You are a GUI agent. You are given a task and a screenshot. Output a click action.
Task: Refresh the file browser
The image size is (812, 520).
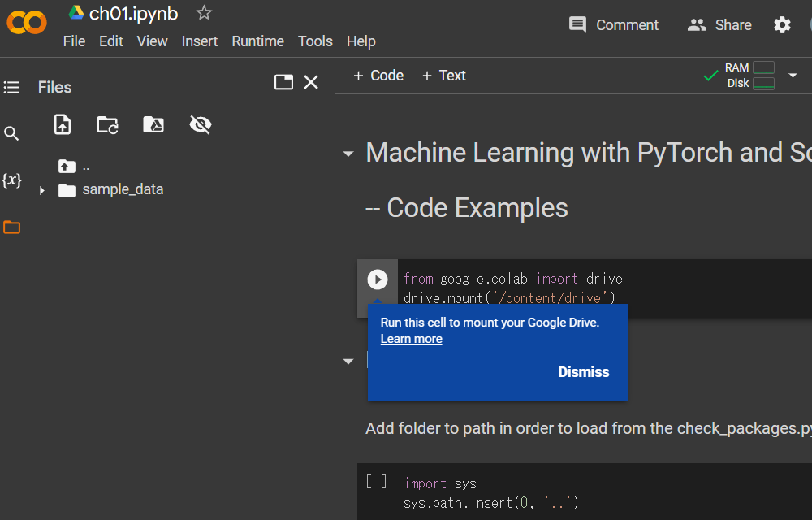click(106, 124)
